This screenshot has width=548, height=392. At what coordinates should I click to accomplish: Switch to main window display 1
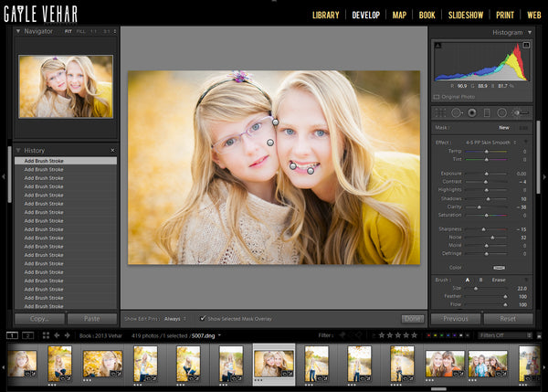(x=12, y=335)
